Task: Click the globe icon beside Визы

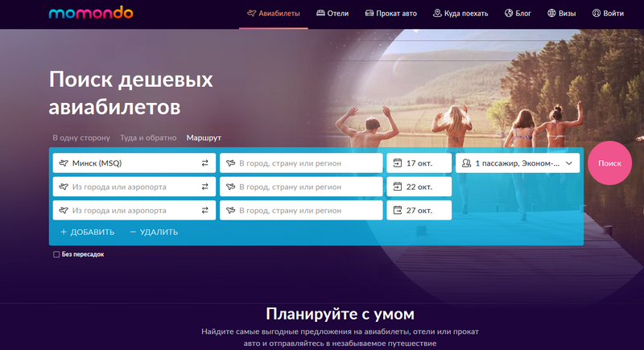Action: click(551, 13)
